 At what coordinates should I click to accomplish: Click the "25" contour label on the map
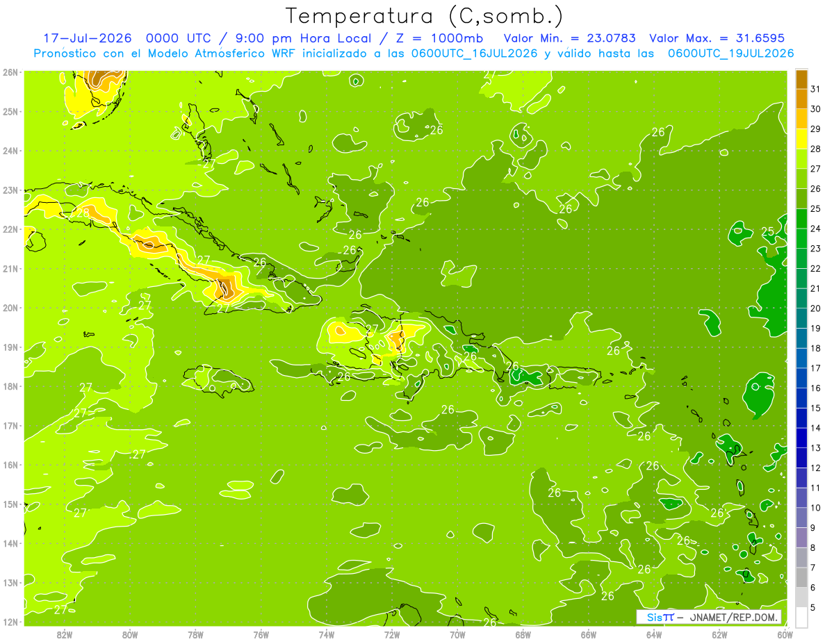point(767,232)
